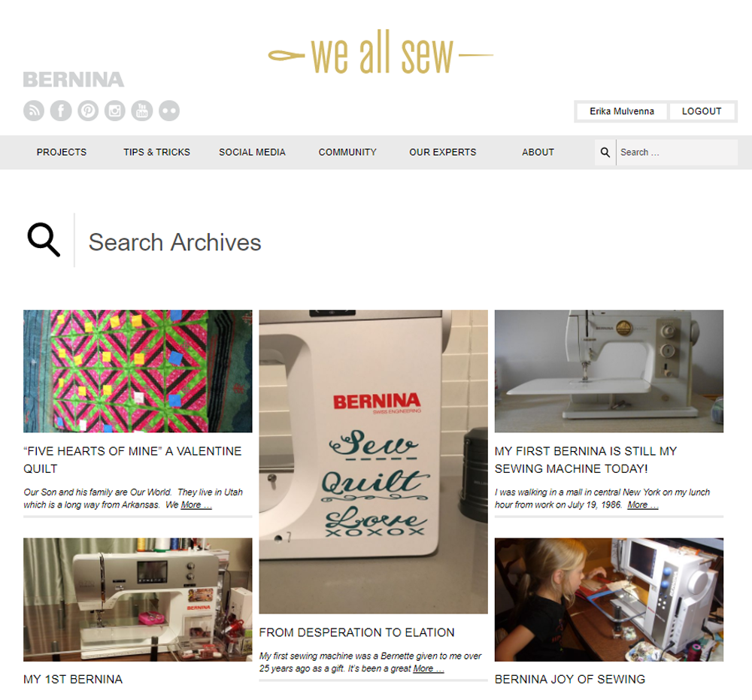Click the magnifier search icon in navbar
Viewport: 752px width, 700px height.
pos(605,153)
